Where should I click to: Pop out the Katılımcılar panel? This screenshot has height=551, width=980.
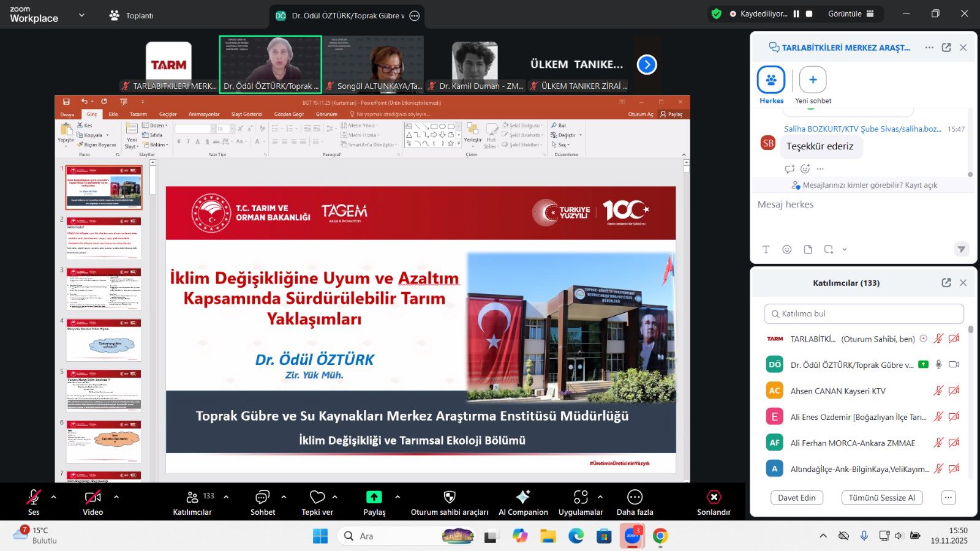[x=946, y=283]
